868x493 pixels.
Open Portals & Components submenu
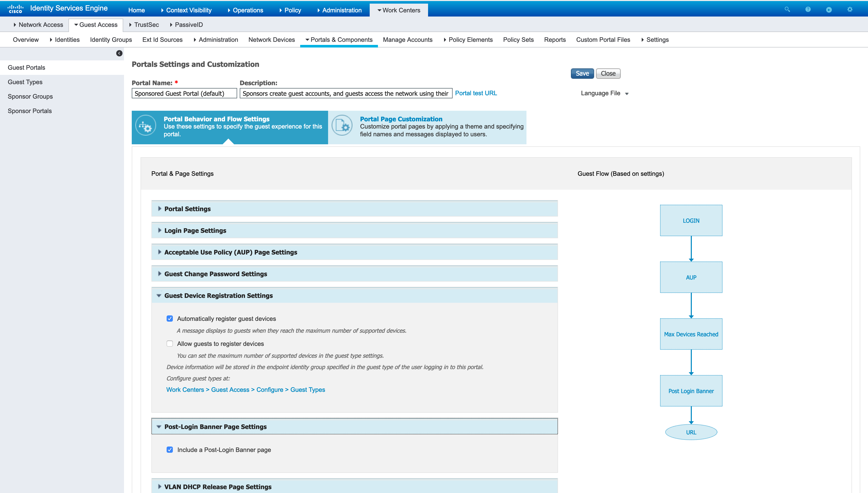(339, 39)
